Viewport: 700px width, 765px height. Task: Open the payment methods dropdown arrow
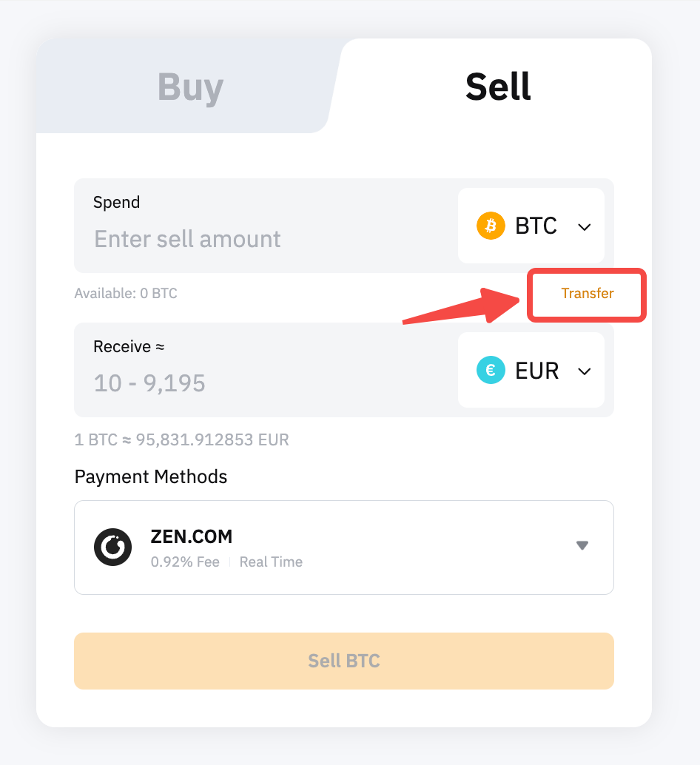click(x=582, y=546)
